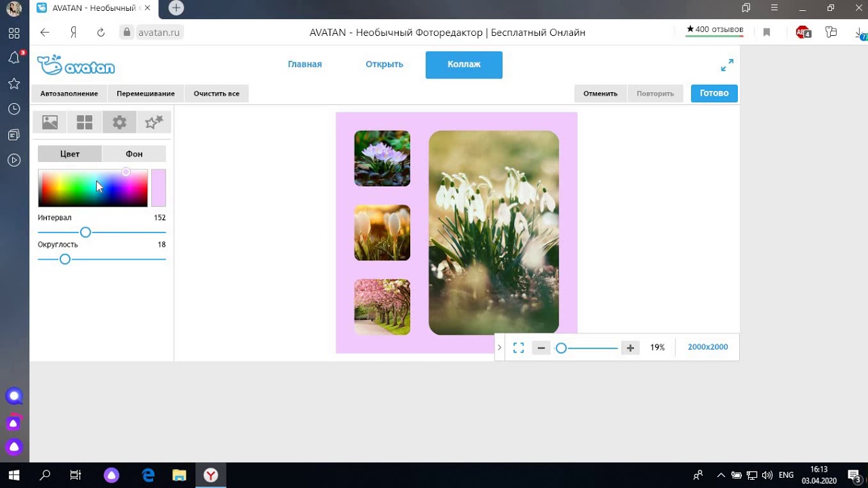This screenshot has width=868, height=488.
Task: Collapse the zoom panel with chevron
Action: click(500, 348)
